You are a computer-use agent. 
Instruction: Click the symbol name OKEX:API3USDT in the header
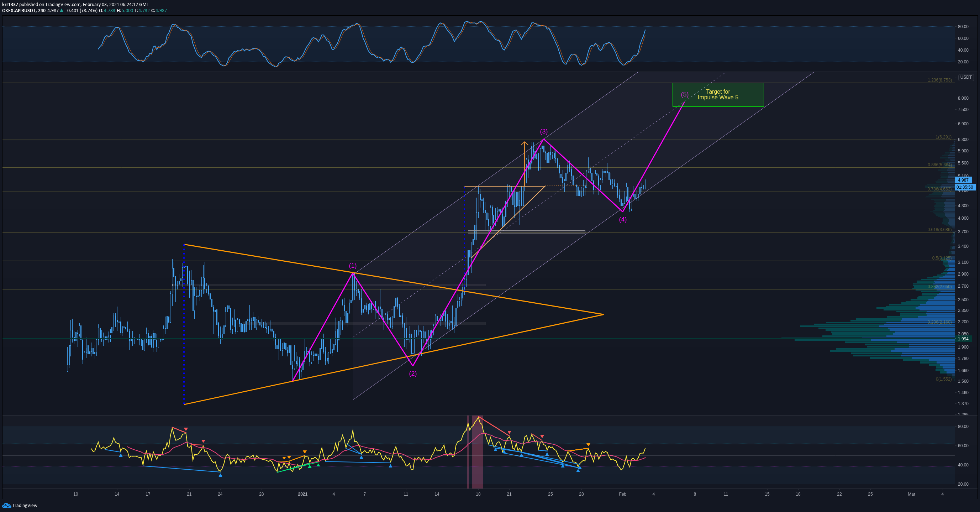(19, 11)
